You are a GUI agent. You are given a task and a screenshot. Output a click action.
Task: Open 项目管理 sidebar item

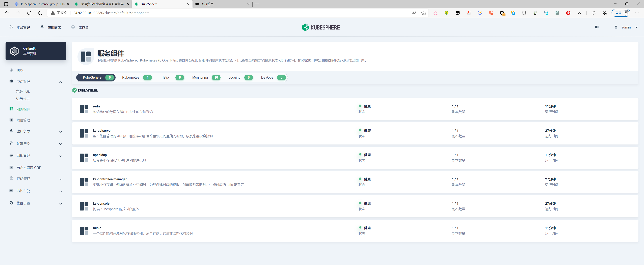coord(23,120)
